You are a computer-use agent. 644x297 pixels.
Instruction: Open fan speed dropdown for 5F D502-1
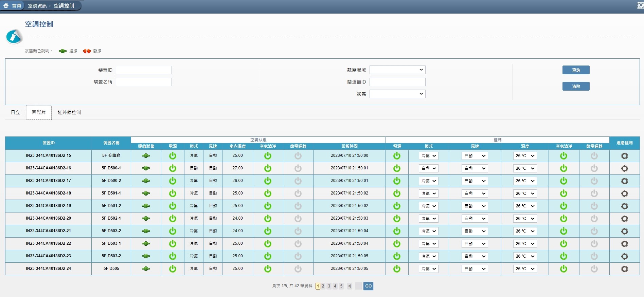(x=475, y=219)
